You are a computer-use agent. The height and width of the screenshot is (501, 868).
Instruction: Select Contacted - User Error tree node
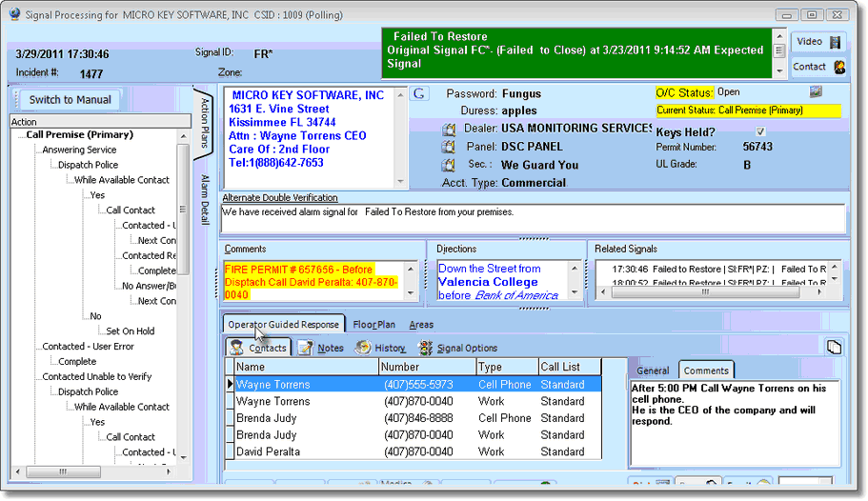point(88,346)
